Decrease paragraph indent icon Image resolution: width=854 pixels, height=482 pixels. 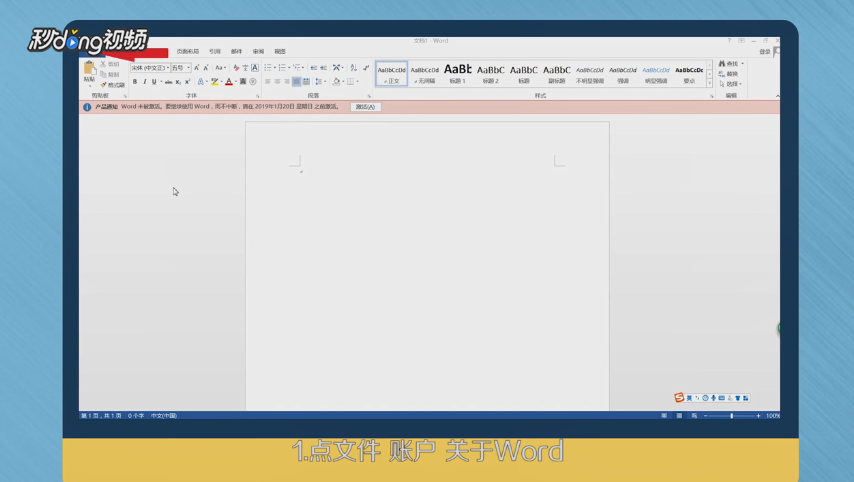click(313, 68)
